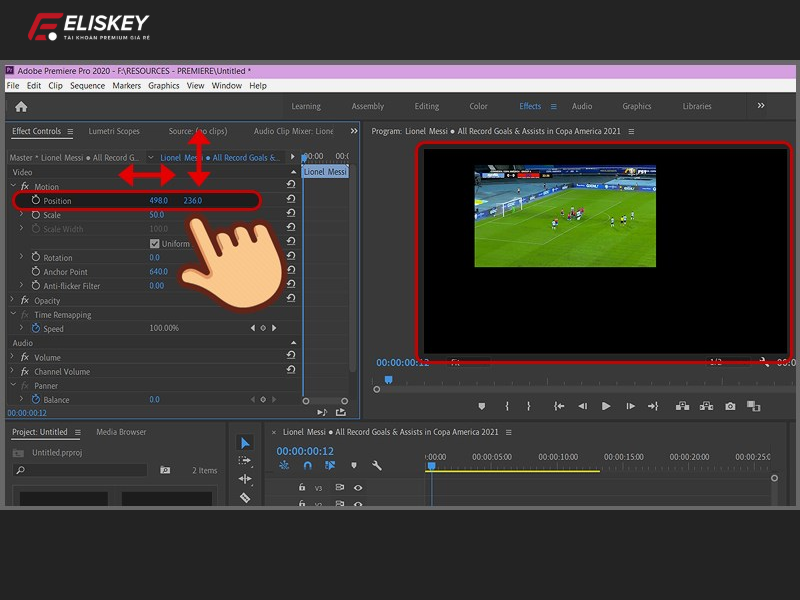
Task: Expand the Volume effect in the Audio section
Action: (12, 357)
